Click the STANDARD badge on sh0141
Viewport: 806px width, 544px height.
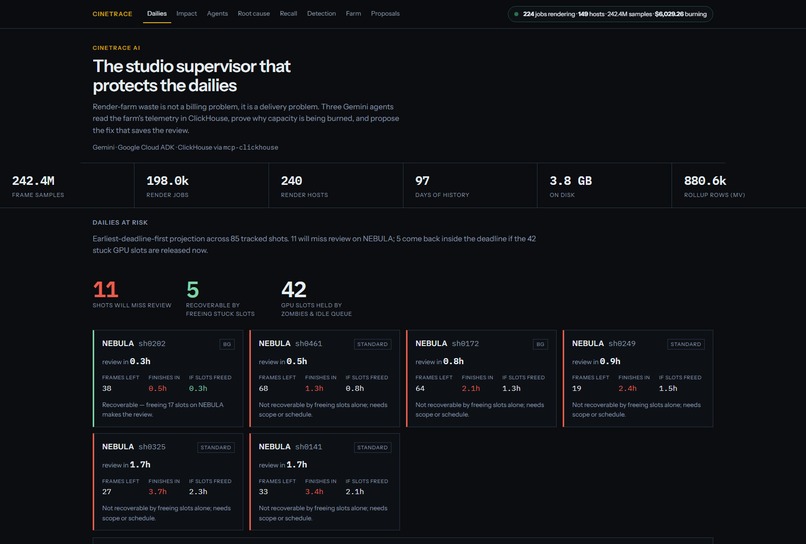tap(372, 448)
